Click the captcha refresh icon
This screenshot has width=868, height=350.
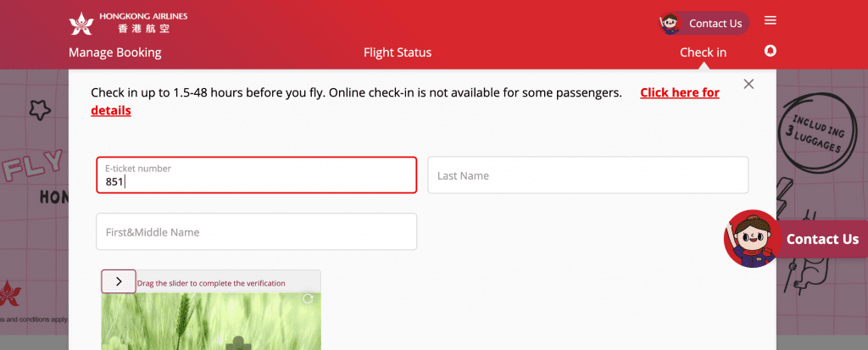pyautogui.click(x=308, y=299)
